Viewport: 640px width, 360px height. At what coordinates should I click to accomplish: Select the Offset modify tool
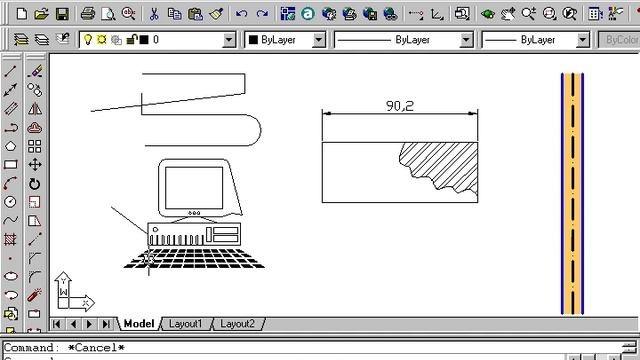click(35, 127)
